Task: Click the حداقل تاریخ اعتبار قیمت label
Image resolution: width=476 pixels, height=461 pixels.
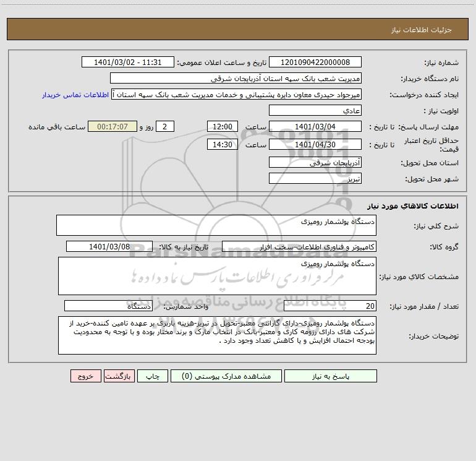Action: pyautogui.click(x=431, y=145)
